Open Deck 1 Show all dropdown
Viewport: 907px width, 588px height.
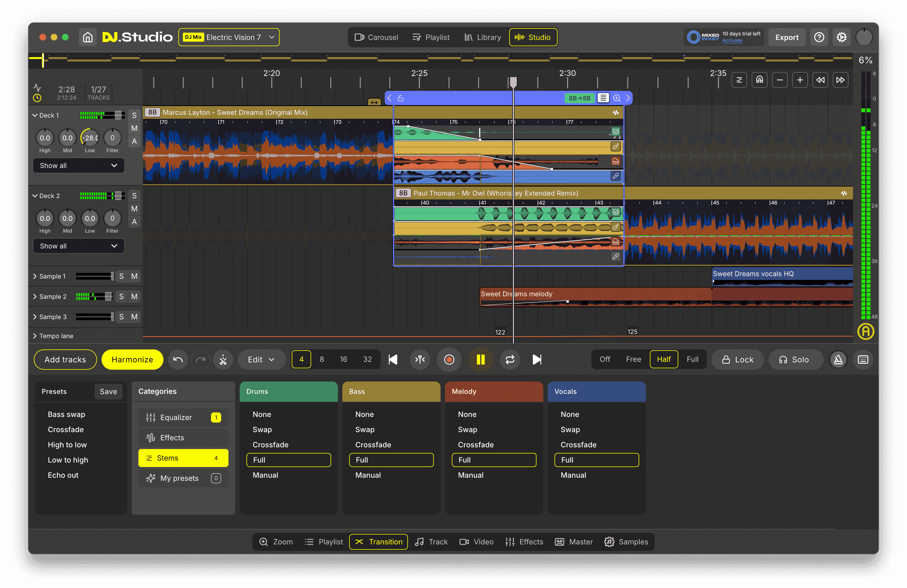pyautogui.click(x=78, y=165)
